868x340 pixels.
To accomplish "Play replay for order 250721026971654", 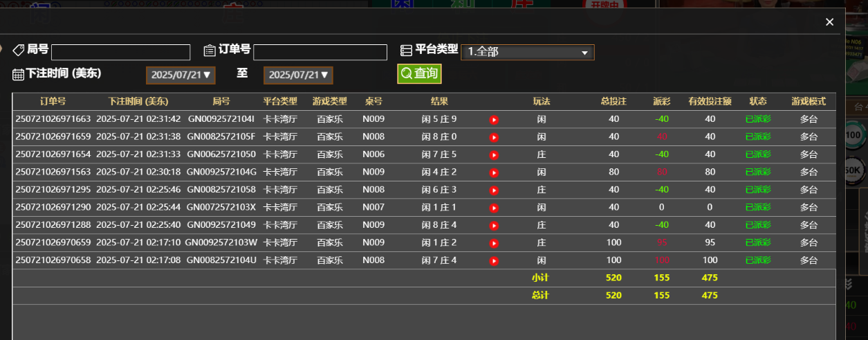I will click(494, 155).
